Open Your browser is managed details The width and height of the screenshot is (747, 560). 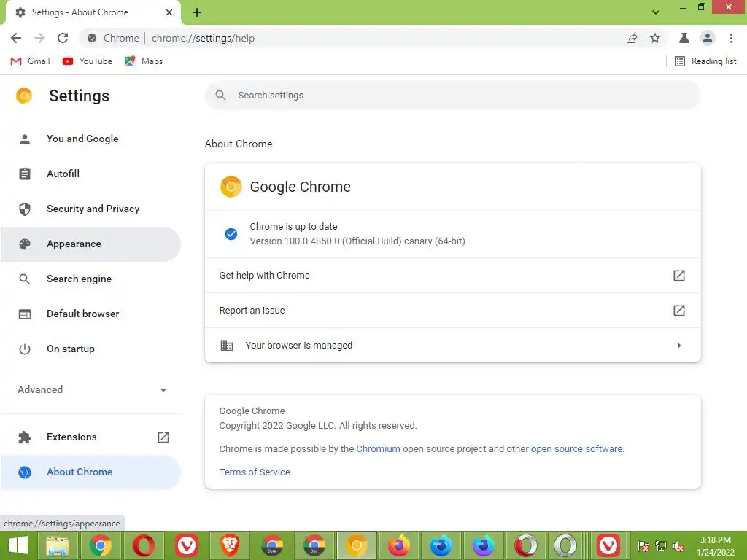click(x=452, y=345)
